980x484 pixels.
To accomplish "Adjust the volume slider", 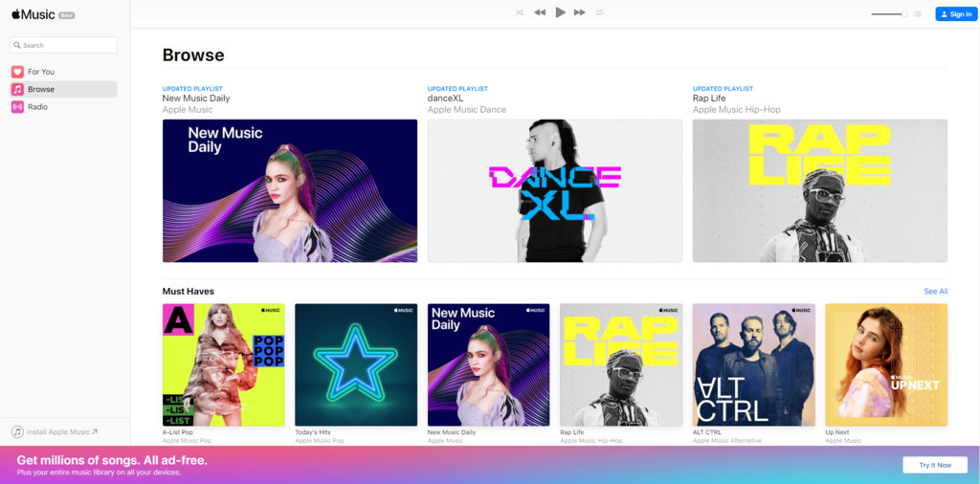I will point(889,14).
